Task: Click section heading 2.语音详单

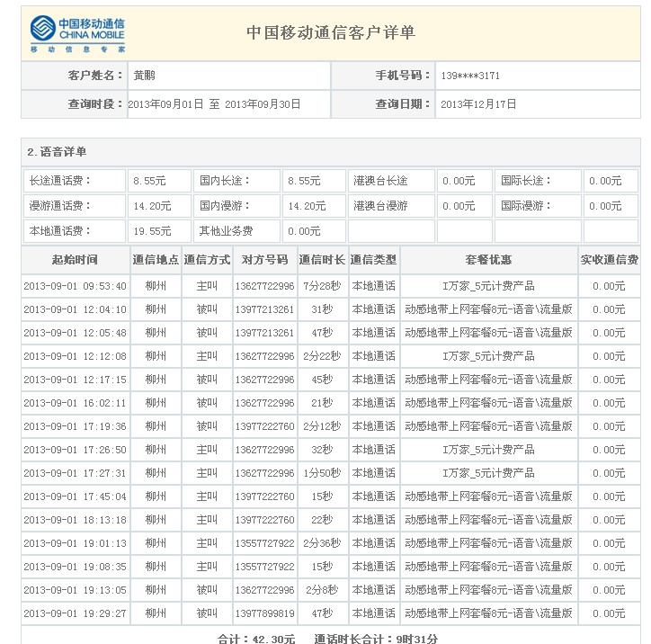Action: tap(57, 152)
